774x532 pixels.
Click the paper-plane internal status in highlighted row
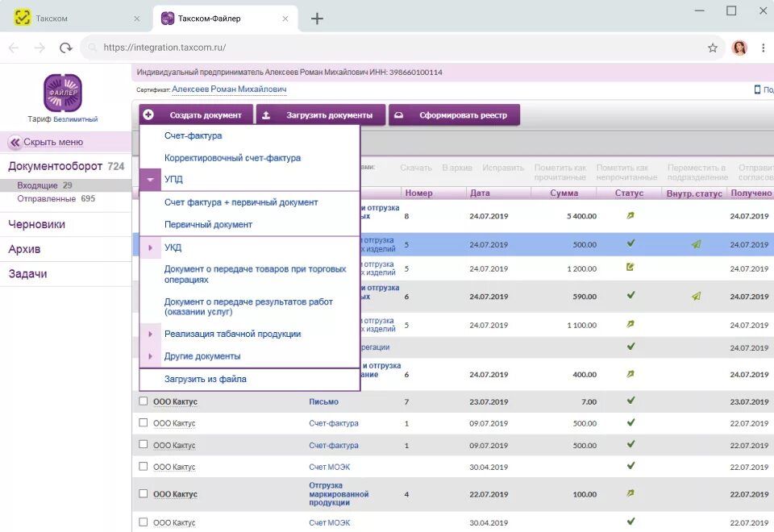696,243
